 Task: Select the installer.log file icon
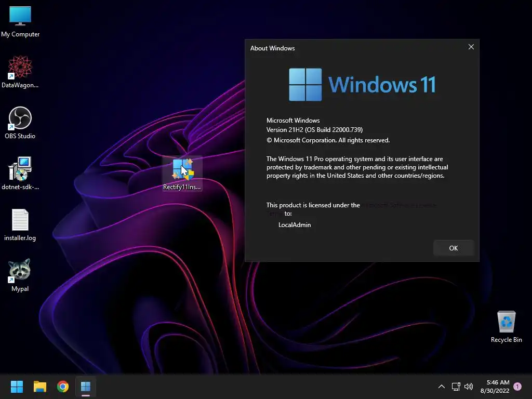point(20,224)
